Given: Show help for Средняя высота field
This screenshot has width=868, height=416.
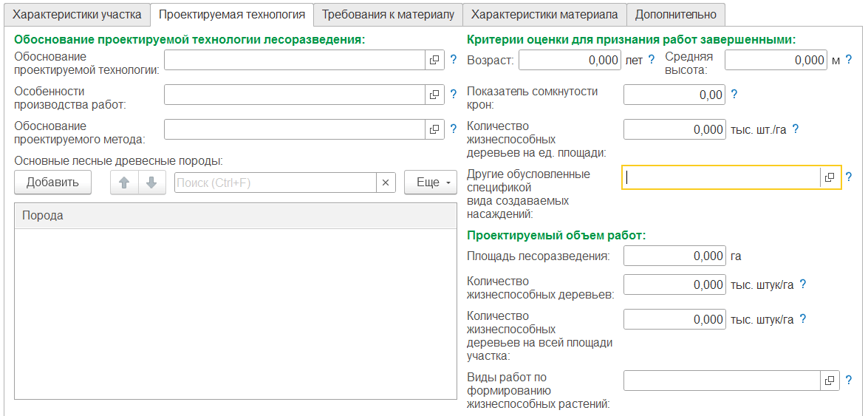Looking at the screenshot, I should pyautogui.click(x=849, y=60).
